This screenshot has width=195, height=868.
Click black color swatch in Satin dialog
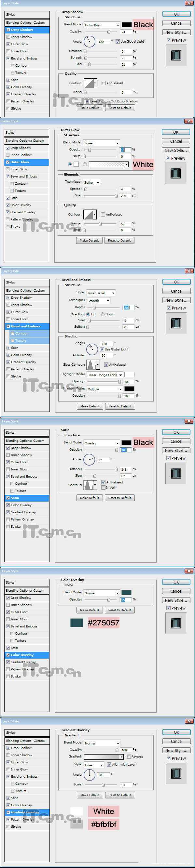click(127, 443)
